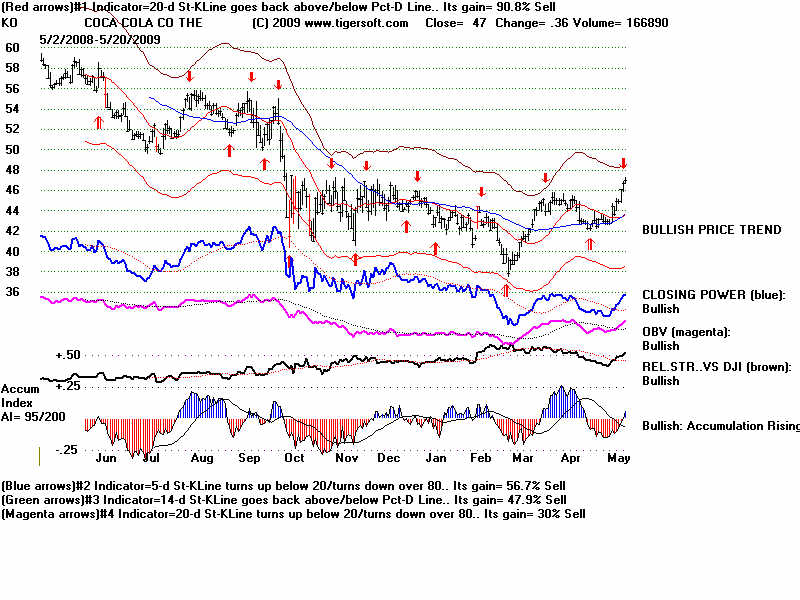Click the red up arrow below the March price low
Image resolution: width=800 pixels, height=600 pixels.
click(x=506, y=289)
